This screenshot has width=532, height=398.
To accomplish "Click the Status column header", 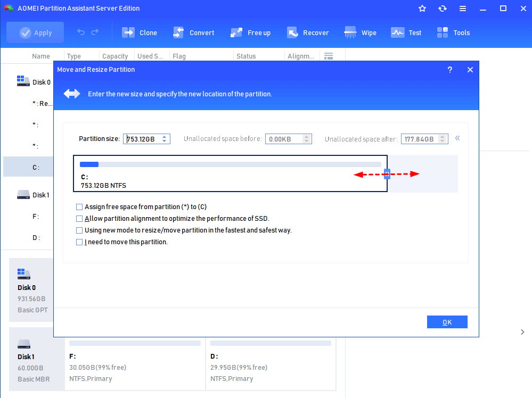I will [x=246, y=56].
